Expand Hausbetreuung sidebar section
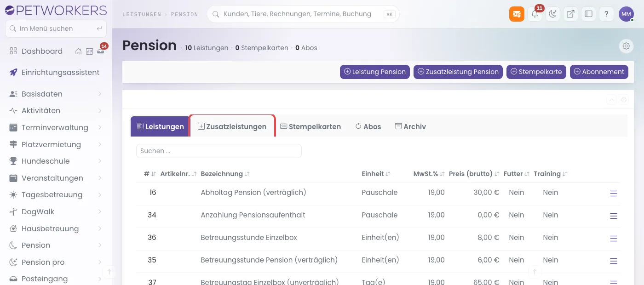Image resolution: width=644 pixels, height=285 pixels. pyautogui.click(x=56, y=228)
